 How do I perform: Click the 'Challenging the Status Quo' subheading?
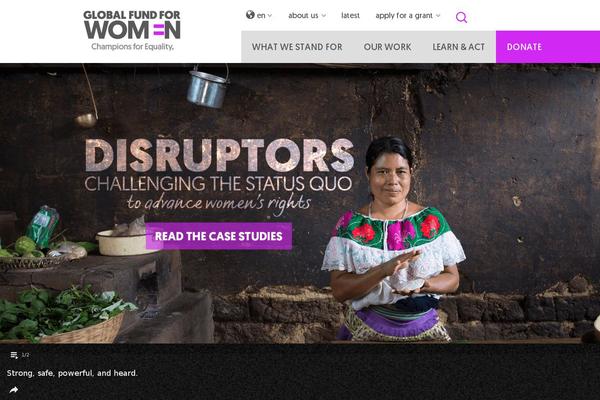pyautogui.click(x=218, y=184)
